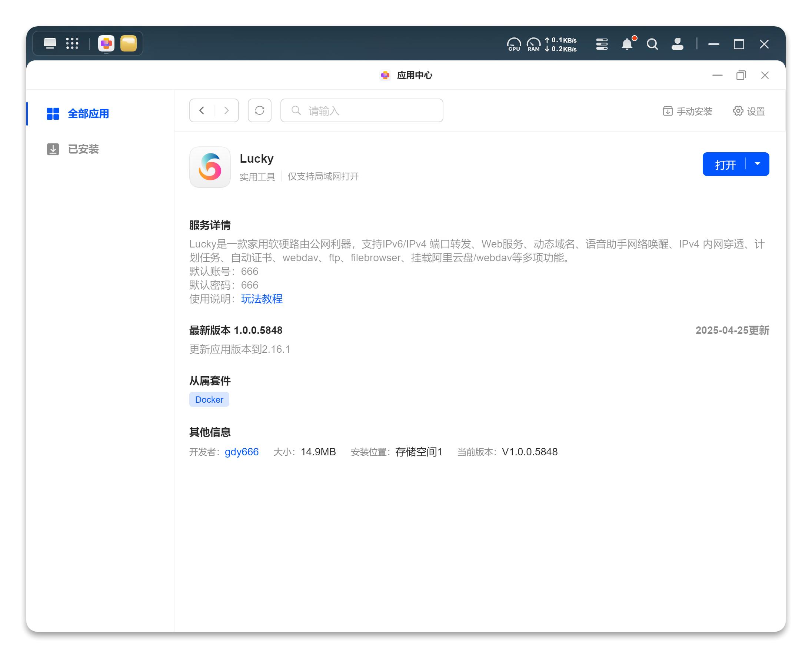The height and width of the screenshot is (658, 812).
Task: Select 全部应用 in the sidebar
Action: coord(88,113)
